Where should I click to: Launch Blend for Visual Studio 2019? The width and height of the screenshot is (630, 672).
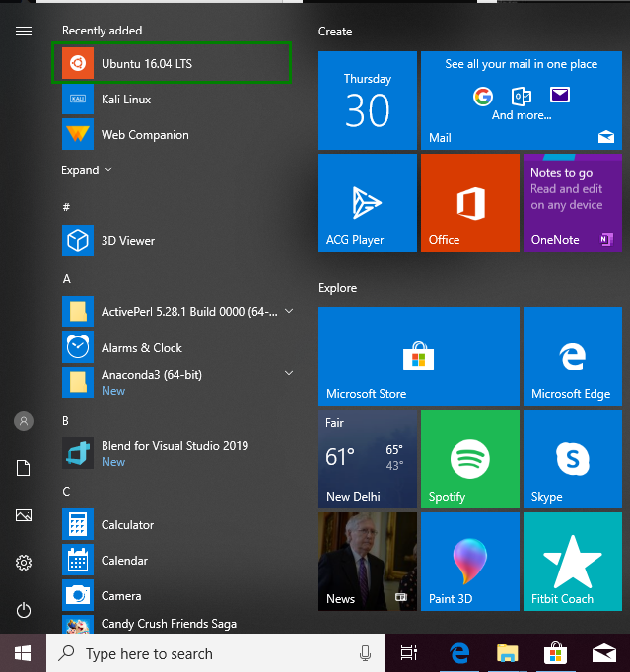click(177, 453)
